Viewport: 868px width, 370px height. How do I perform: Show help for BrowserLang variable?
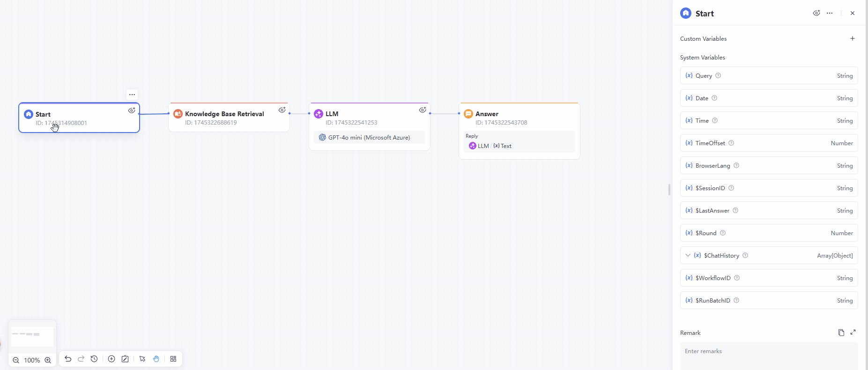(x=736, y=165)
